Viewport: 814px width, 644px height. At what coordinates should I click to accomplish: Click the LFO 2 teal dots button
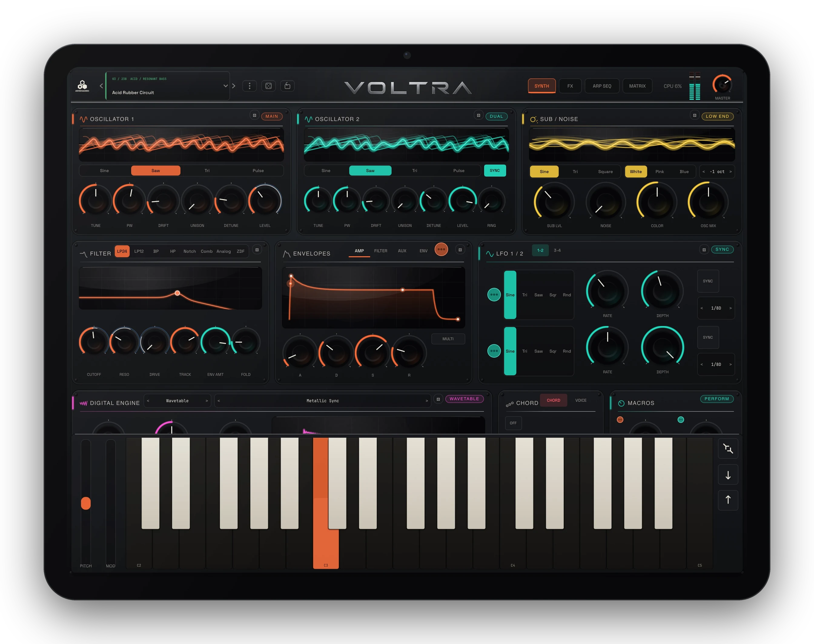(x=494, y=351)
